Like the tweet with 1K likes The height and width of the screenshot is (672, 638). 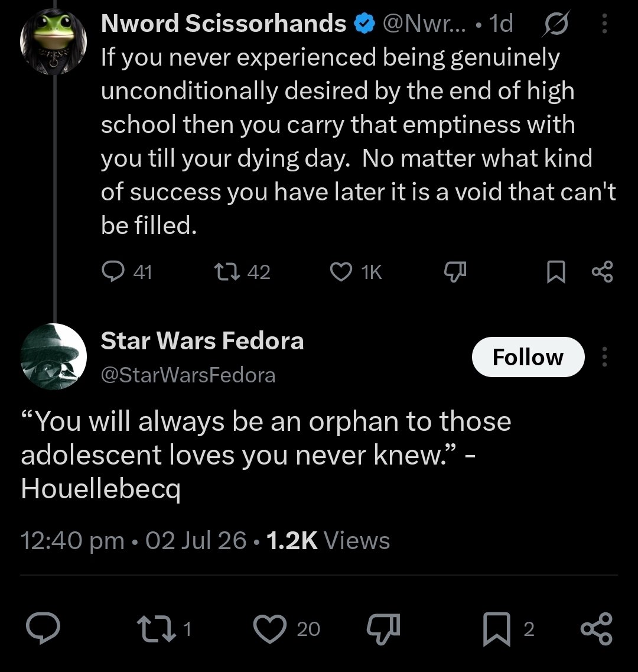341,272
